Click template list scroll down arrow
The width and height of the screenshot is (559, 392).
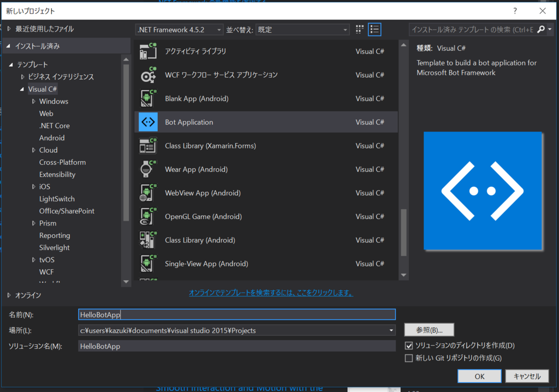coord(403,275)
